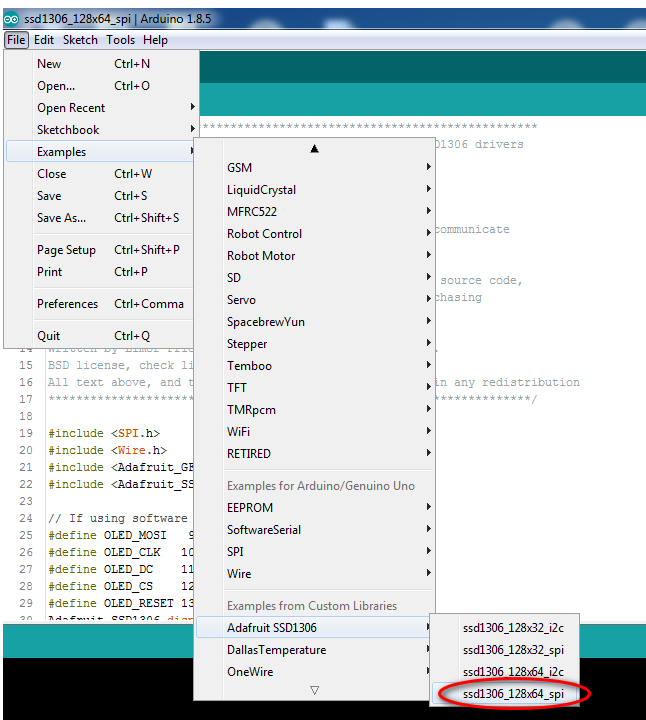Select Quit in the File menu
The image size is (646, 720).
pyautogui.click(x=101, y=336)
